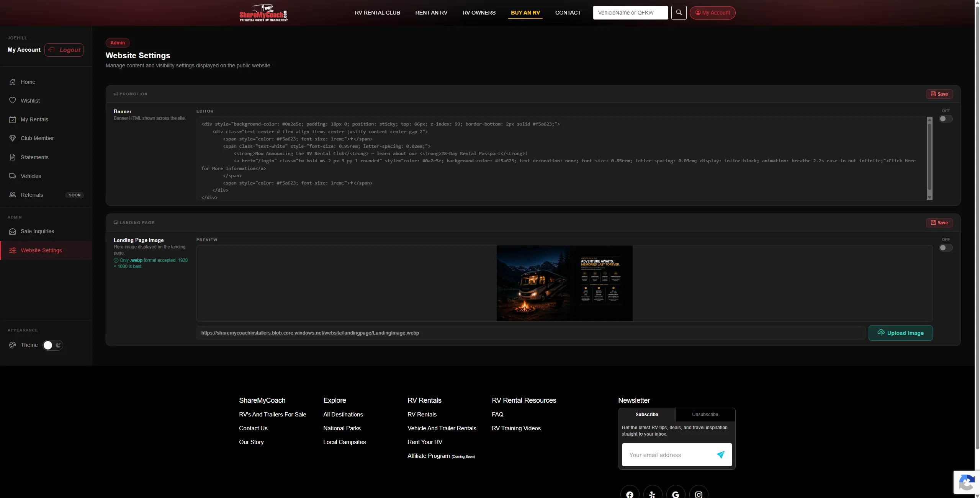The image size is (980, 498).
Task: Click the My Account sidebar heading
Action: (x=24, y=50)
